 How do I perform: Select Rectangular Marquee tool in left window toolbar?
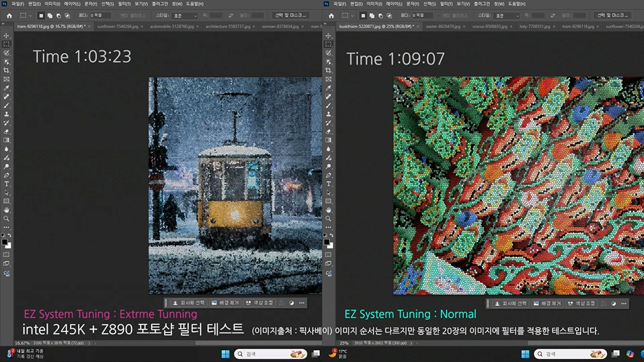[6, 45]
